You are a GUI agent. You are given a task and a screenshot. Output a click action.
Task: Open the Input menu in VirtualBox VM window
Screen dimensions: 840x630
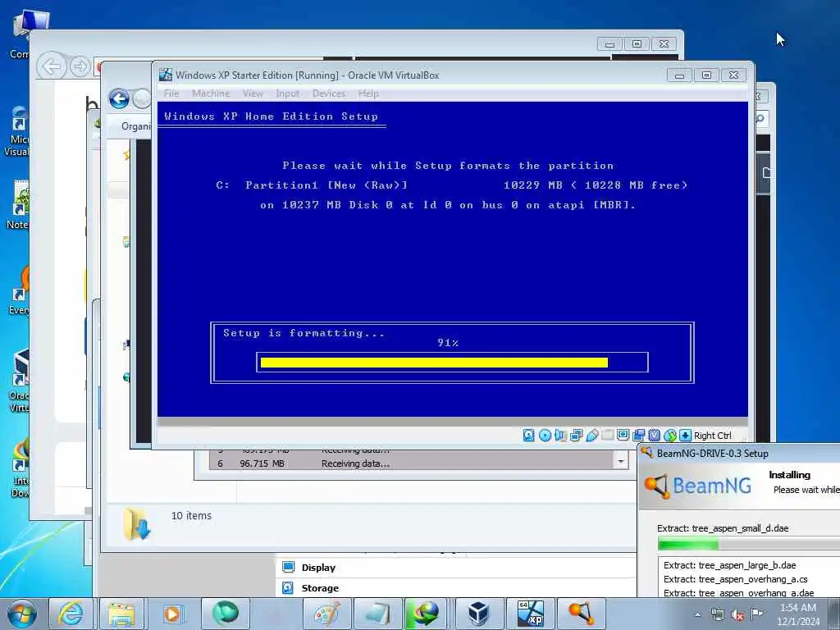point(288,94)
